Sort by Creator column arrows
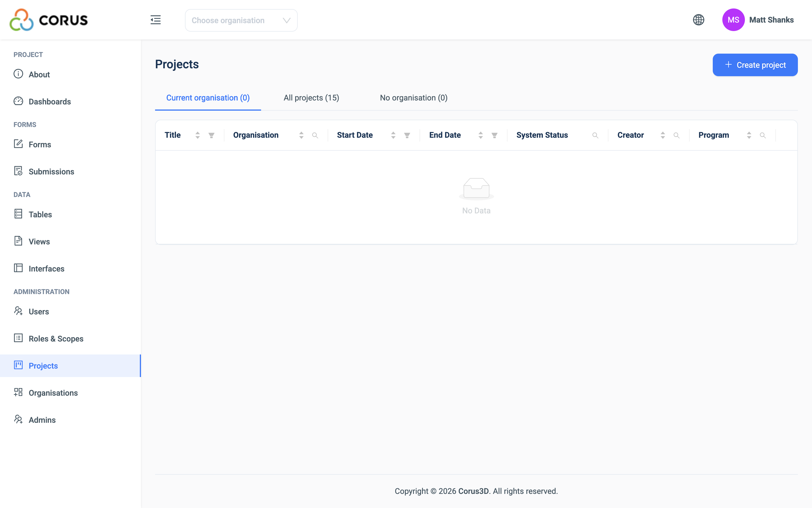 [663, 135]
